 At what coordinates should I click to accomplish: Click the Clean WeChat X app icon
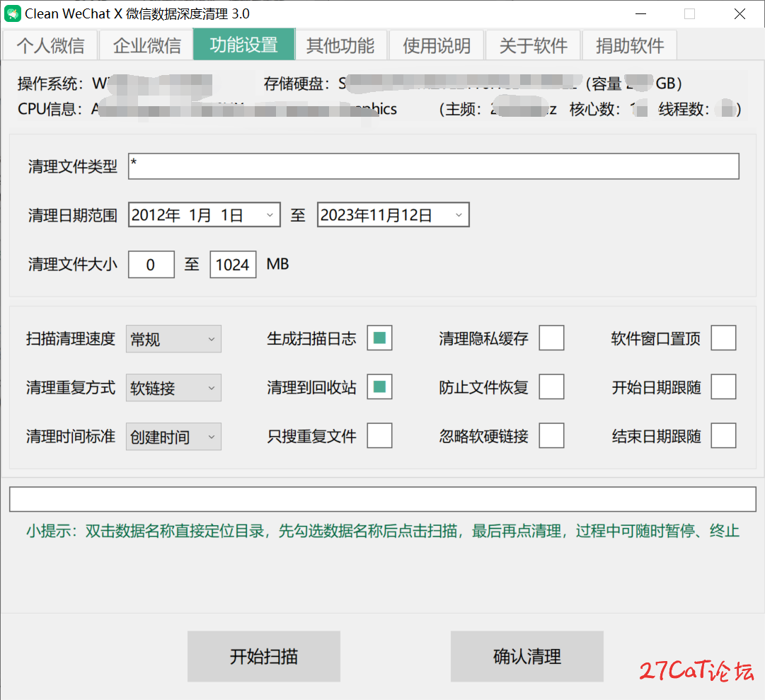[x=12, y=13]
